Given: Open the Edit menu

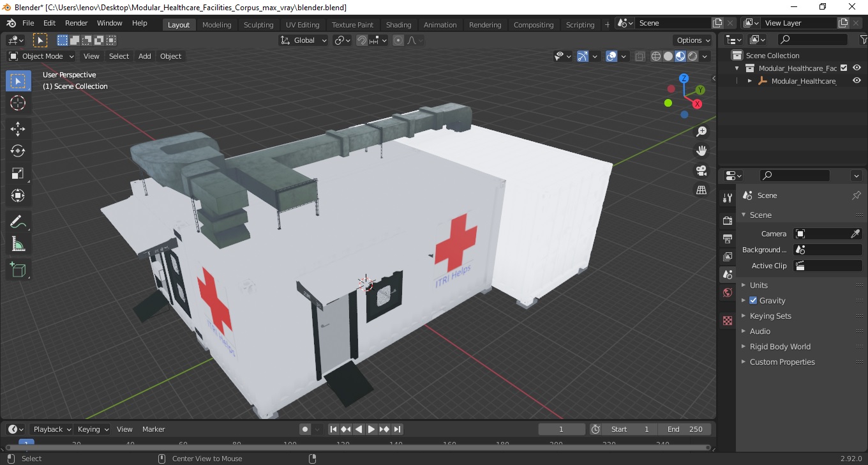Looking at the screenshot, I should coord(49,23).
